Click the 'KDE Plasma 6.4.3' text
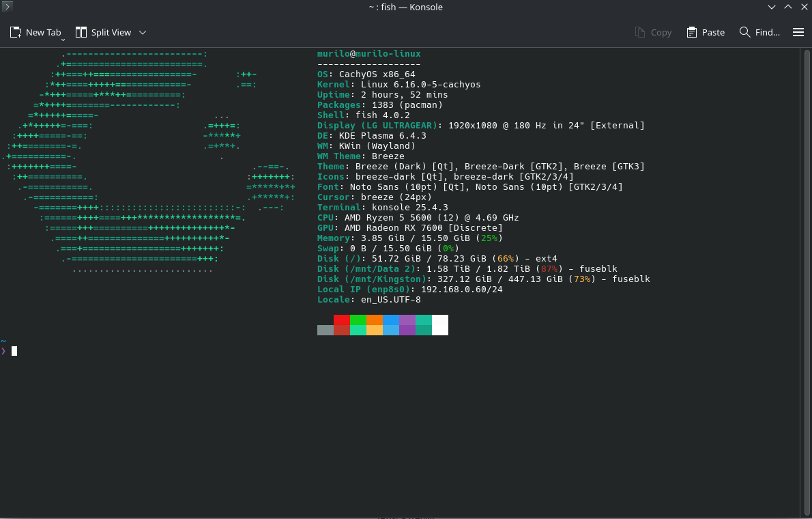 [382, 136]
